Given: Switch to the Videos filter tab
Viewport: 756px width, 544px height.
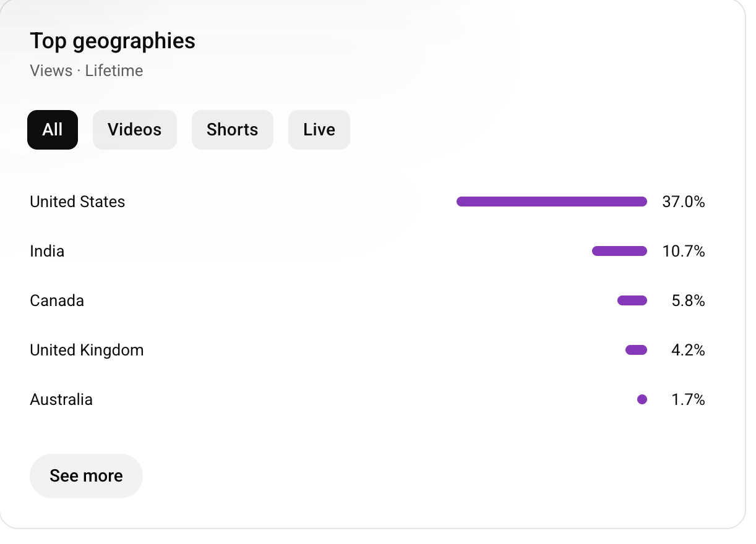Looking at the screenshot, I should 134,130.
